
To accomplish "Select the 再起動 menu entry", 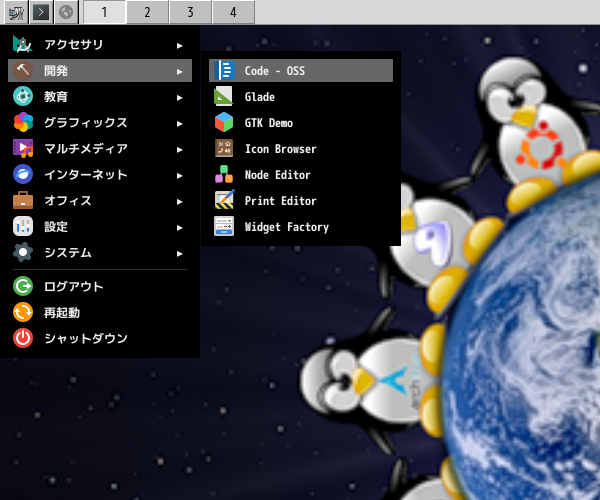I will [x=100, y=312].
